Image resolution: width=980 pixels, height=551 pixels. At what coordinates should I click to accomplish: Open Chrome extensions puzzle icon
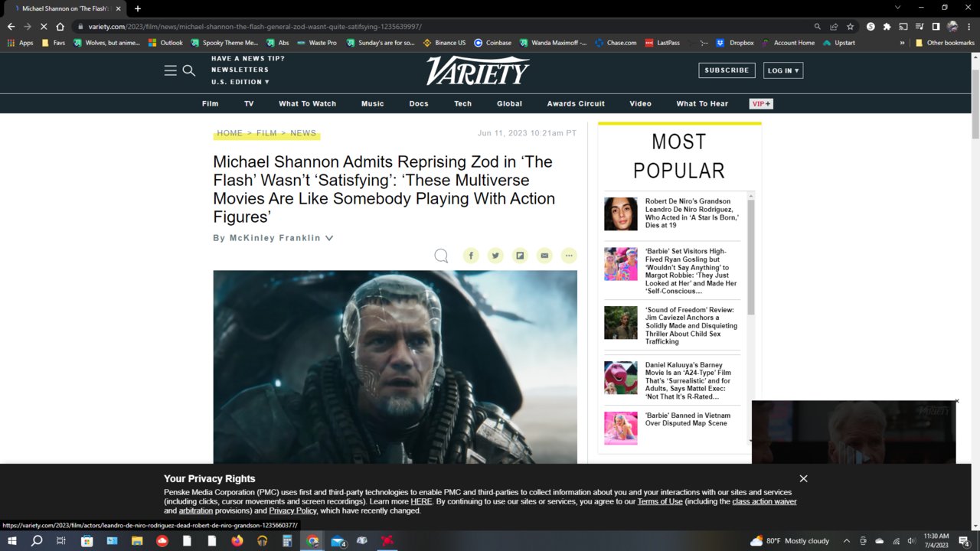(887, 26)
